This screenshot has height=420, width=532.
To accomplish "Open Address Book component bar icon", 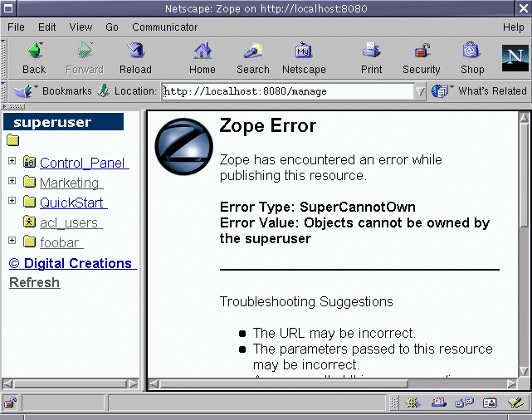I will pos(490,403).
